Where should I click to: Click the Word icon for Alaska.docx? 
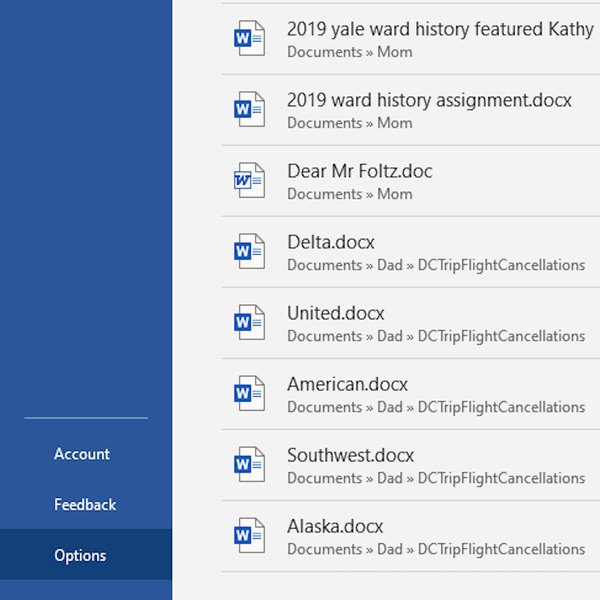tap(249, 535)
